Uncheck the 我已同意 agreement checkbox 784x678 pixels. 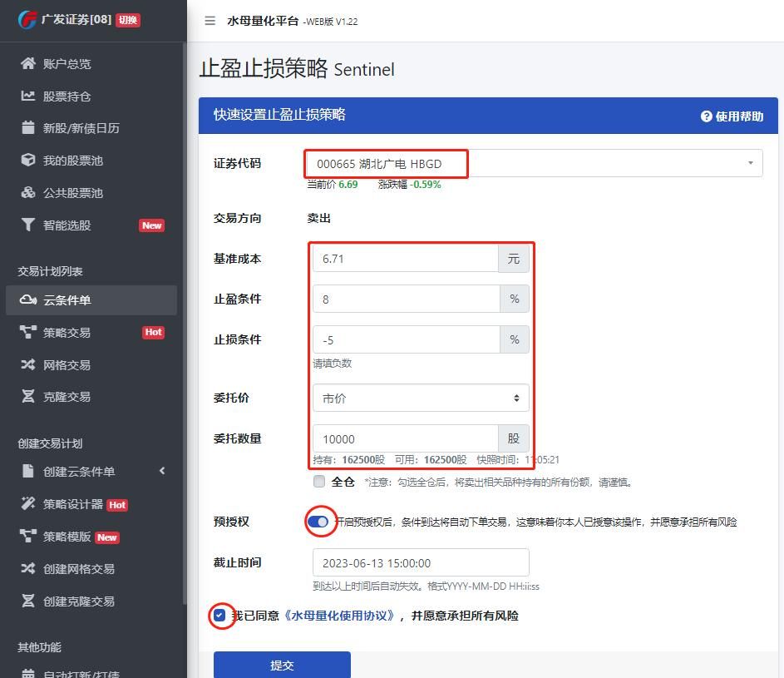click(x=220, y=616)
